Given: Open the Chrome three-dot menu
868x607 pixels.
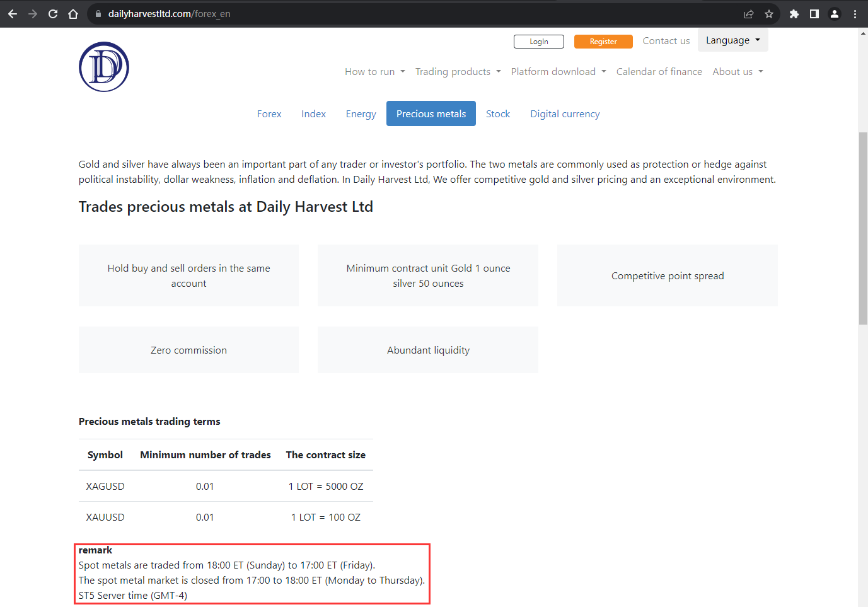Looking at the screenshot, I should click(x=855, y=14).
